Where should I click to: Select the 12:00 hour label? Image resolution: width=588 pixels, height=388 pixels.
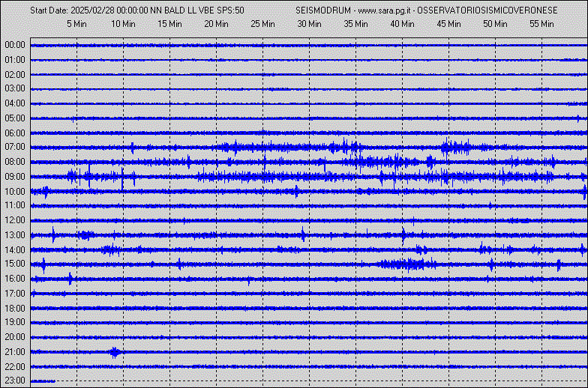tap(15, 220)
